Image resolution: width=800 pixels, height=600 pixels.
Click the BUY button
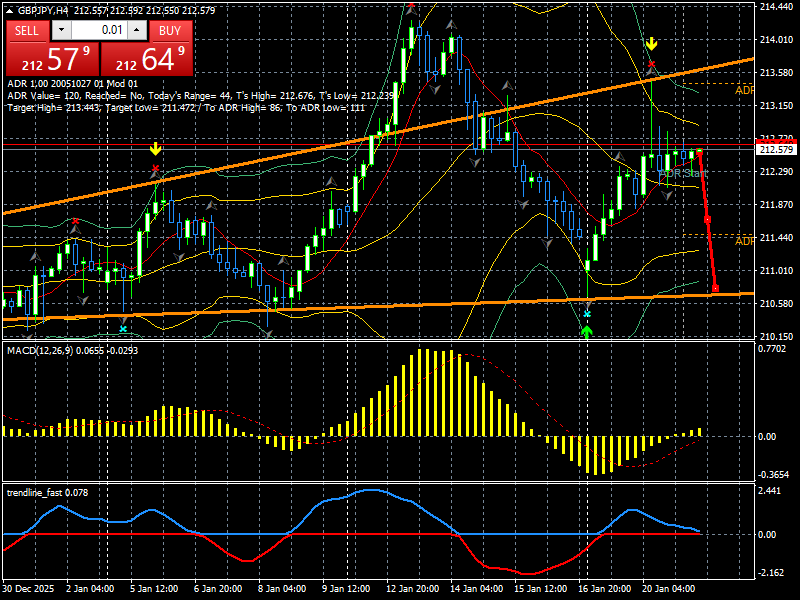tap(170, 31)
